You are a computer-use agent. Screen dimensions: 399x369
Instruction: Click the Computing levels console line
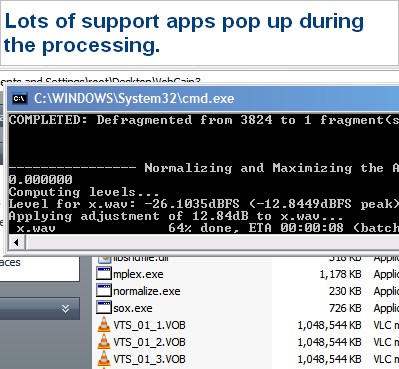click(84, 192)
